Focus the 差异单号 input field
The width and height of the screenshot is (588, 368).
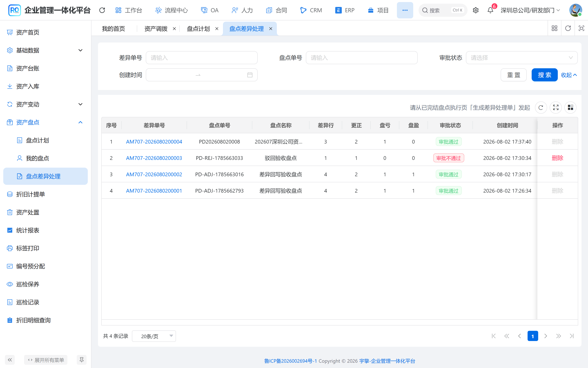(x=202, y=58)
